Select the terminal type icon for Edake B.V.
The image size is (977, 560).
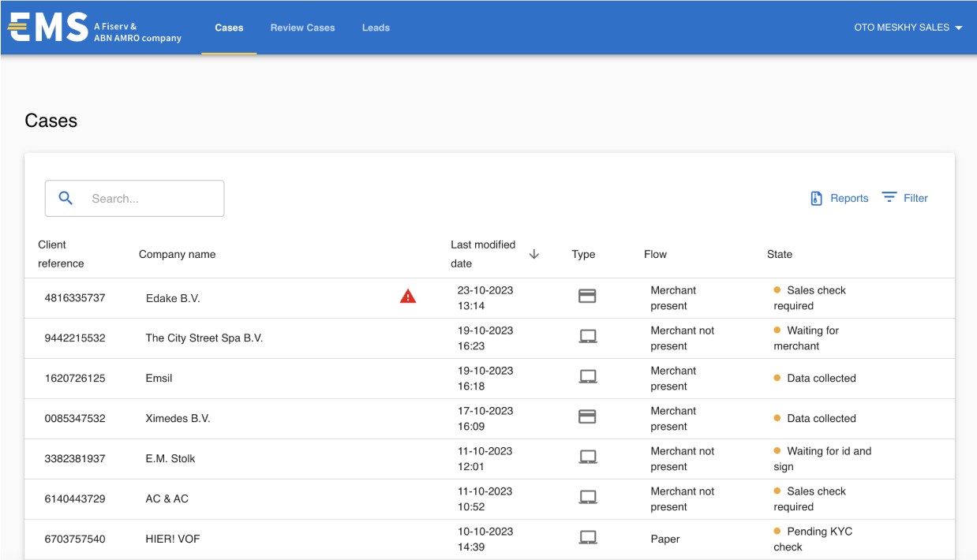click(x=587, y=296)
